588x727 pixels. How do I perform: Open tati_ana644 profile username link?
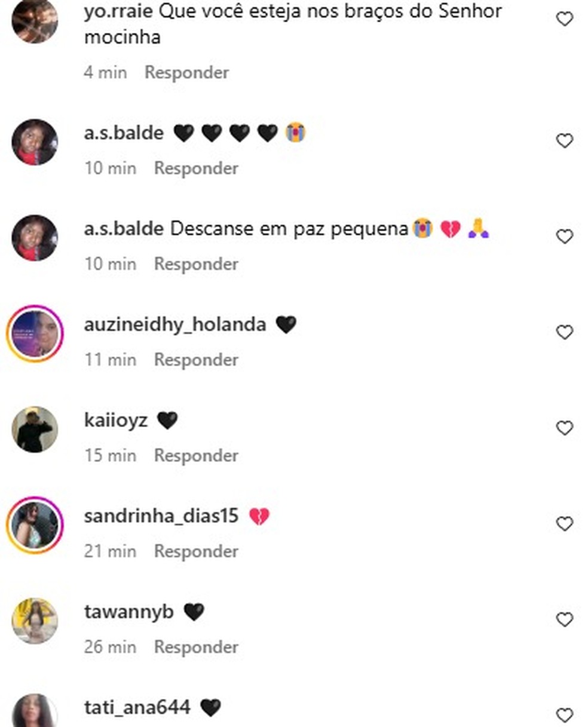(x=137, y=708)
